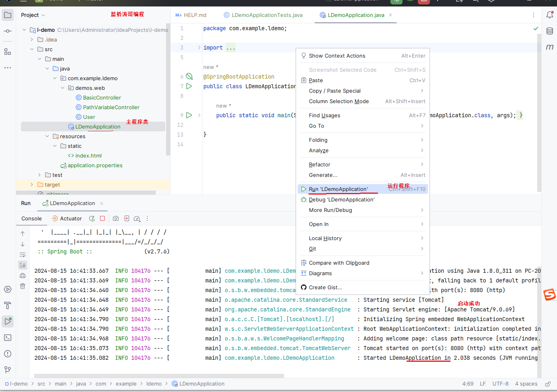The height and width of the screenshot is (392, 557).
Task: Print the console output
Action: (23, 276)
